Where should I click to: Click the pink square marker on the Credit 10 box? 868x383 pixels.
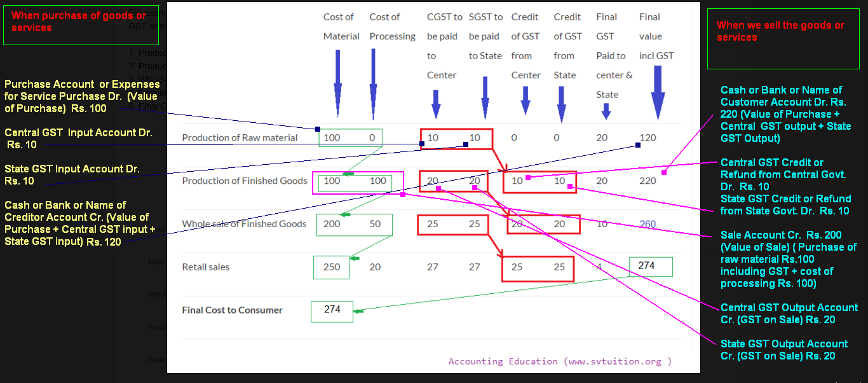click(528, 178)
